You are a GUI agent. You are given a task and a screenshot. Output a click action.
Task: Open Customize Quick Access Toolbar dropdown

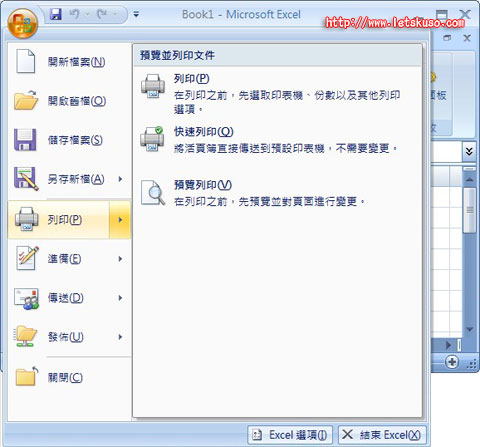tap(136, 14)
